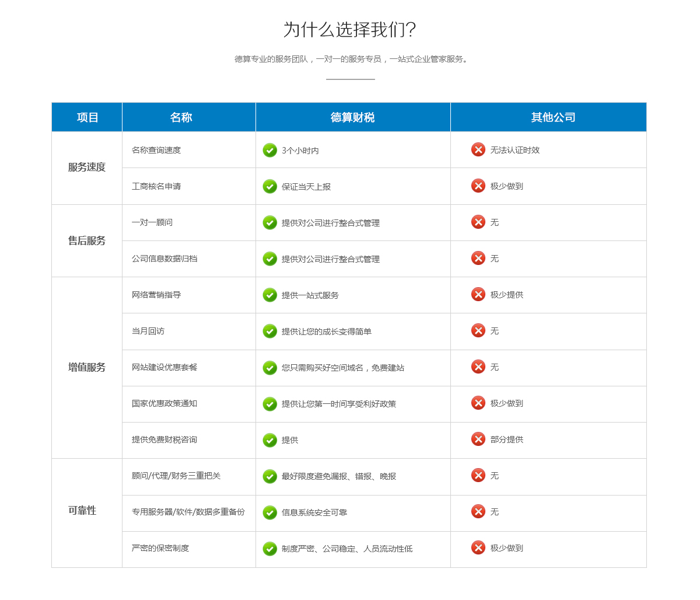
Task: Click the 为什么选择我们 page heading
Action: [349, 30]
